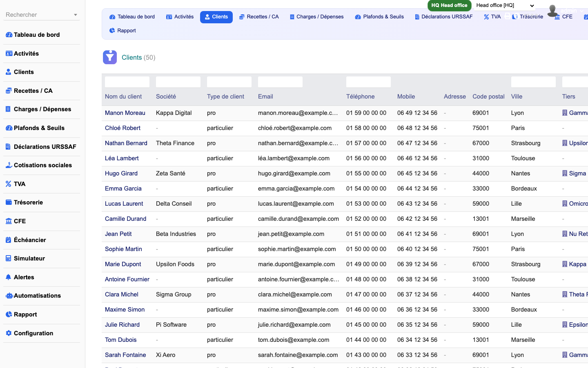588x368 pixels.
Task: Click the CFE bank icon in sidebar
Action: point(9,221)
